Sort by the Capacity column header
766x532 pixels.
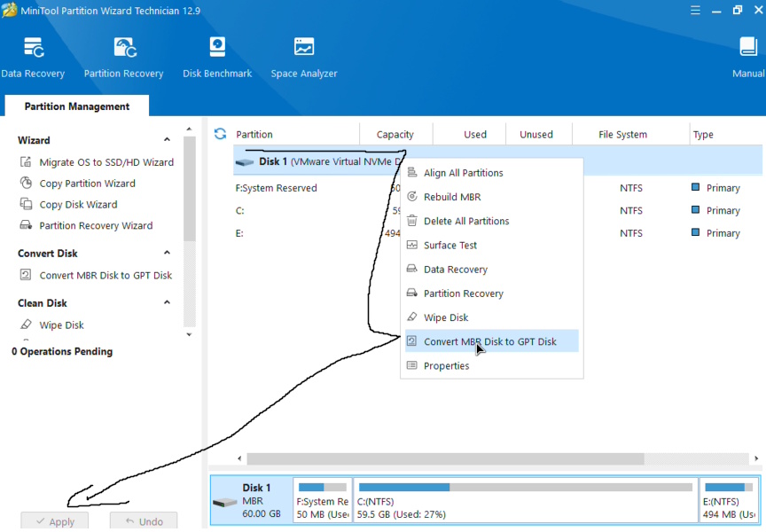tap(395, 135)
